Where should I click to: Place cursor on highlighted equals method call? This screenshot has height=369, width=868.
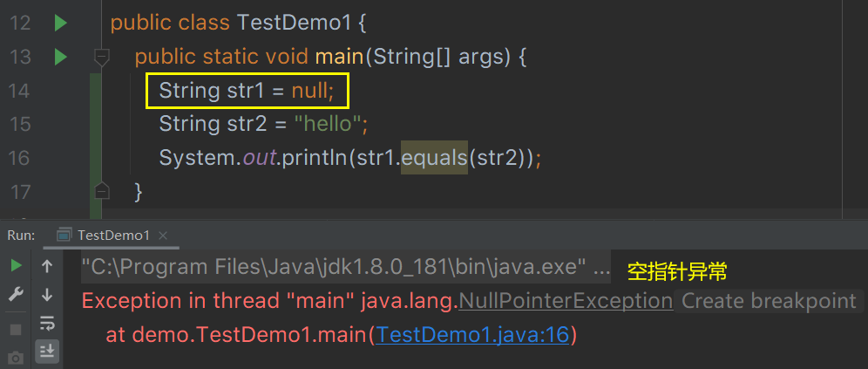(433, 158)
